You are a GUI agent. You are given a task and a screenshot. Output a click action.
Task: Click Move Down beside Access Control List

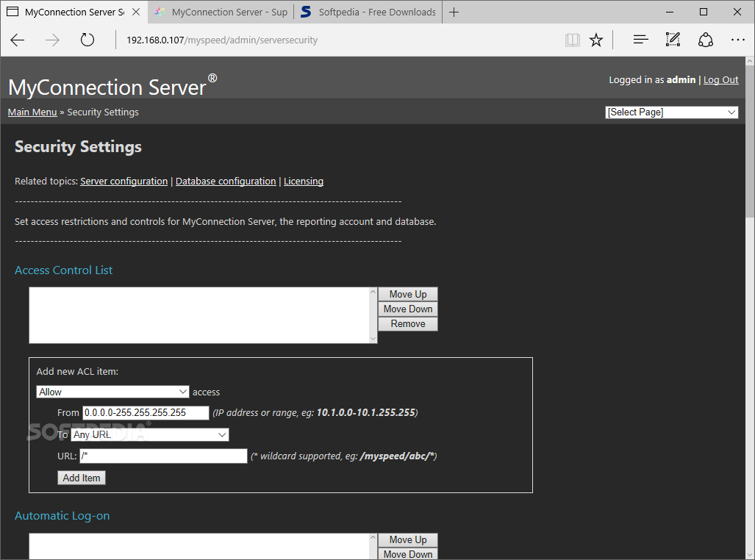408,309
